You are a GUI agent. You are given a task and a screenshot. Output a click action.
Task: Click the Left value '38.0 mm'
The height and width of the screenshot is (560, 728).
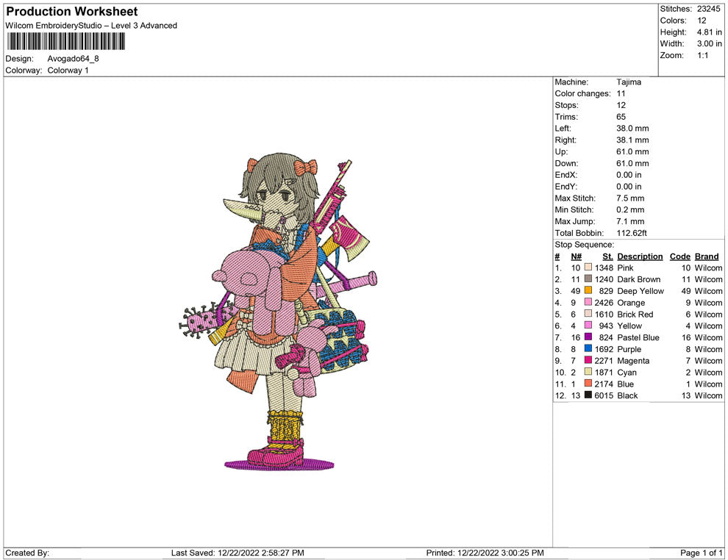[x=632, y=129]
